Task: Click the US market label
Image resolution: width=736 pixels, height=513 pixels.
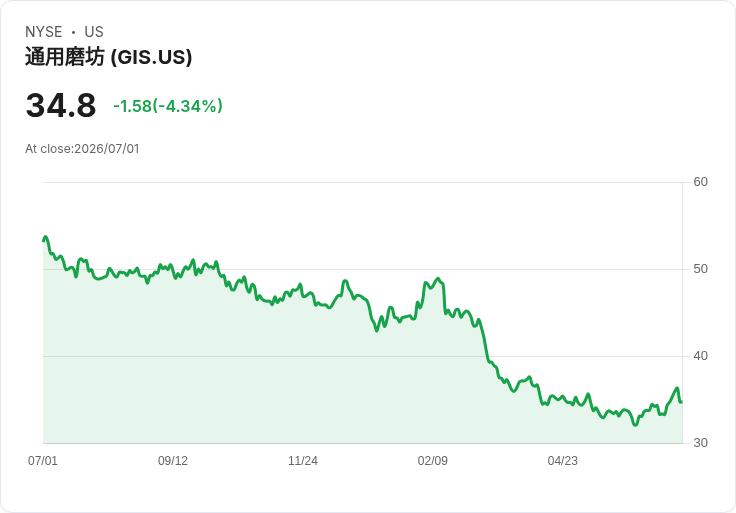Action: pos(94,32)
